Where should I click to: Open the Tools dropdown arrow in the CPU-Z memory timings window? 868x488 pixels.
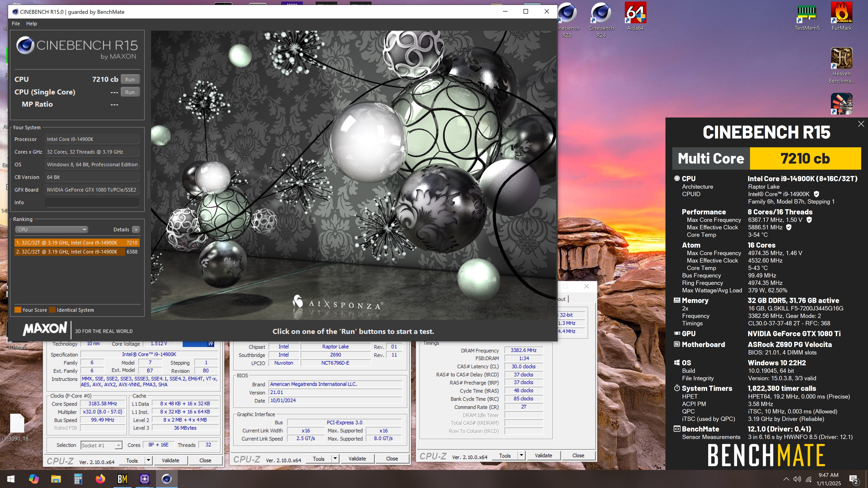(x=521, y=455)
